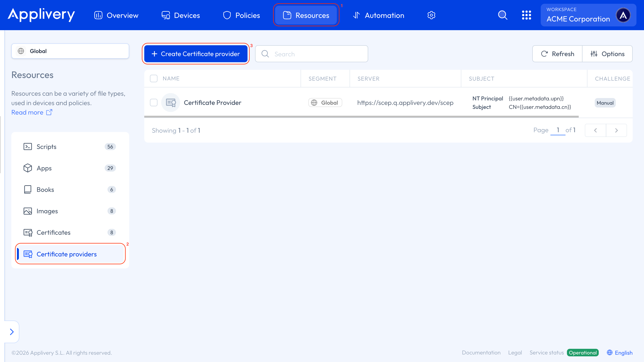Screen dimensions: 644x362
Task: Open the Global segment selector
Action: point(70,51)
